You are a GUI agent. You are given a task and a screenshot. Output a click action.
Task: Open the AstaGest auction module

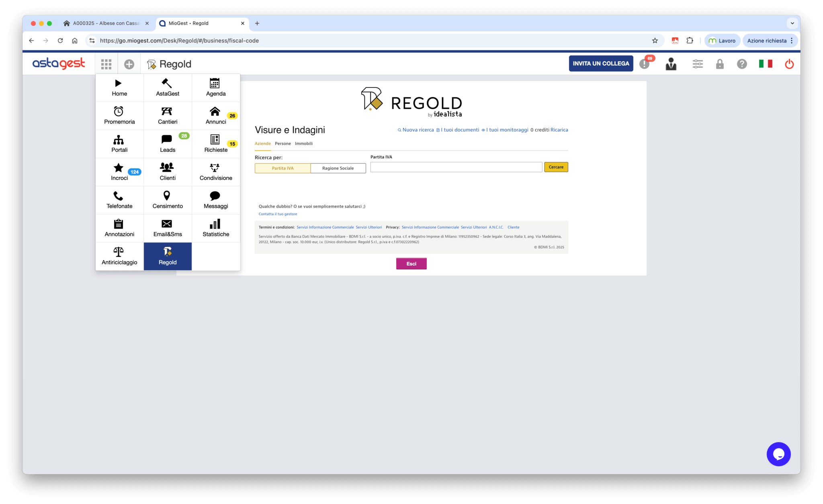tap(168, 88)
